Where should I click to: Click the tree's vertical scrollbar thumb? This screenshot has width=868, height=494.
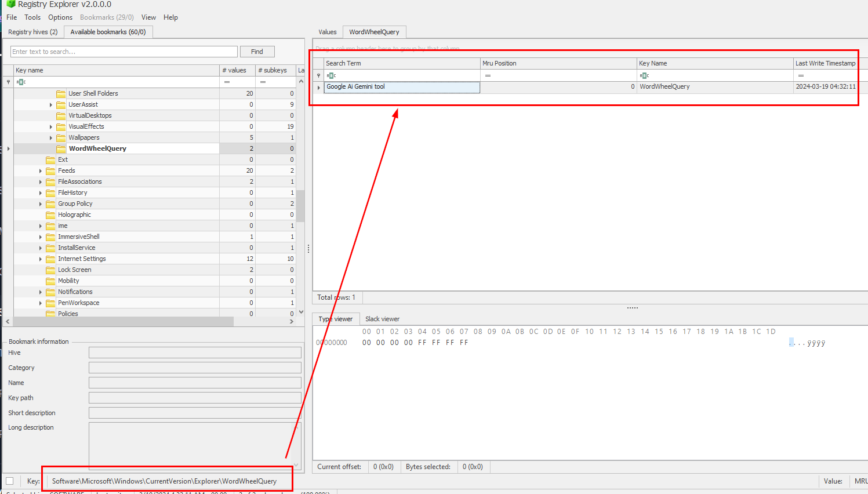(x=300, y=206)
